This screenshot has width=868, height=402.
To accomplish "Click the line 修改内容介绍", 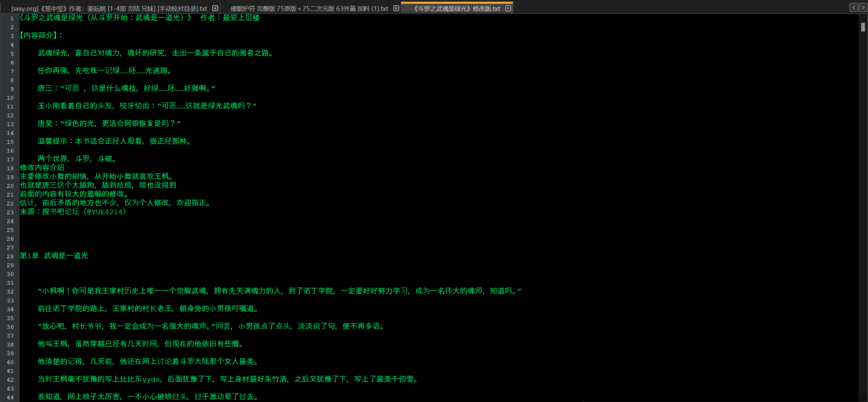I will point(42,167).
